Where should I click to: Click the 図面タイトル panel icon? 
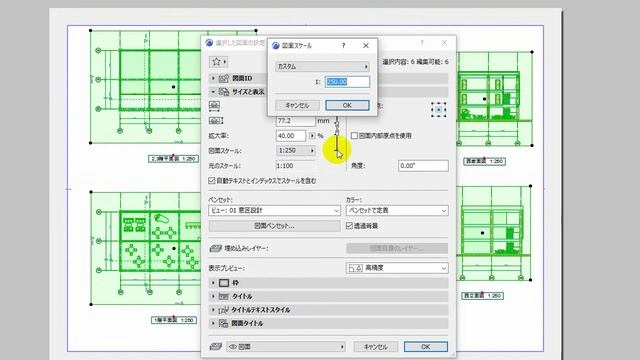click(224, 323)
